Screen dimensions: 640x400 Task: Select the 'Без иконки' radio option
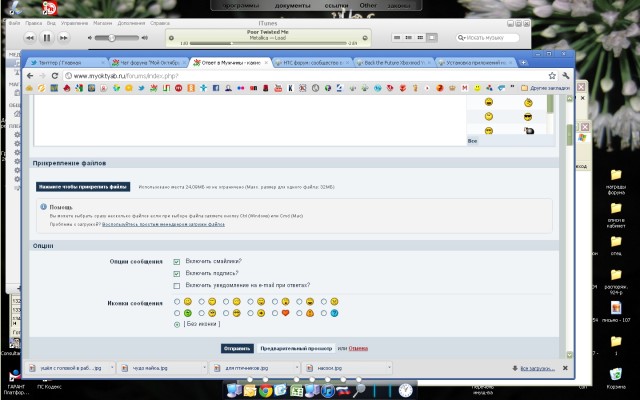pos(177,324)
